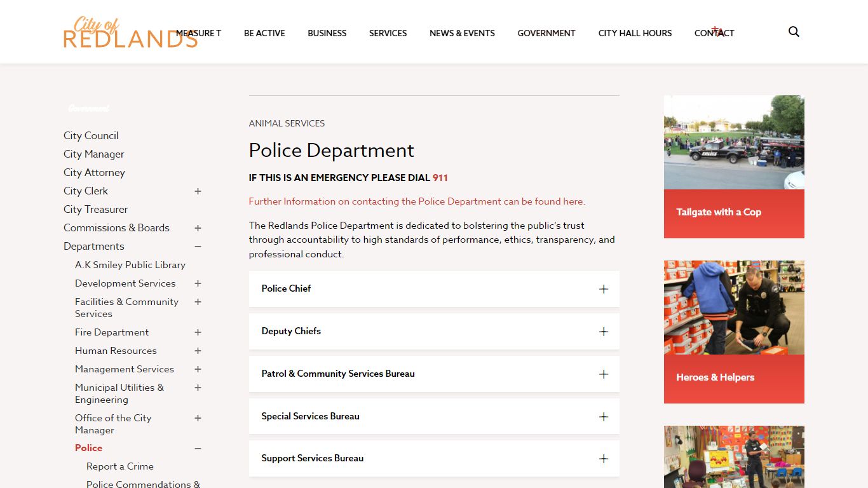Open the Be Active menu
868x488 pixels.
pyautogui.click(x=264, y=33)
